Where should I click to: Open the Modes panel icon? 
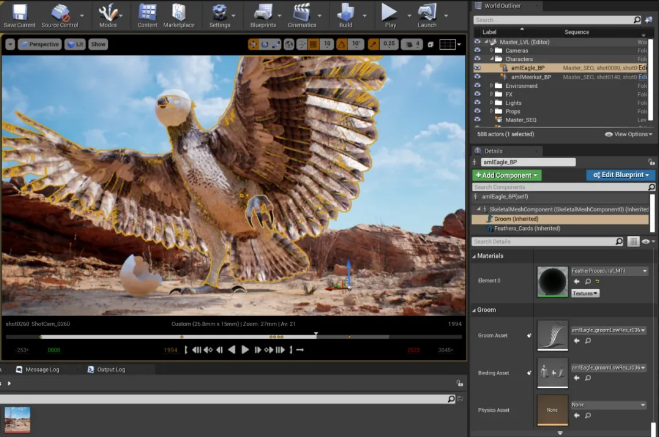point(108,13)
